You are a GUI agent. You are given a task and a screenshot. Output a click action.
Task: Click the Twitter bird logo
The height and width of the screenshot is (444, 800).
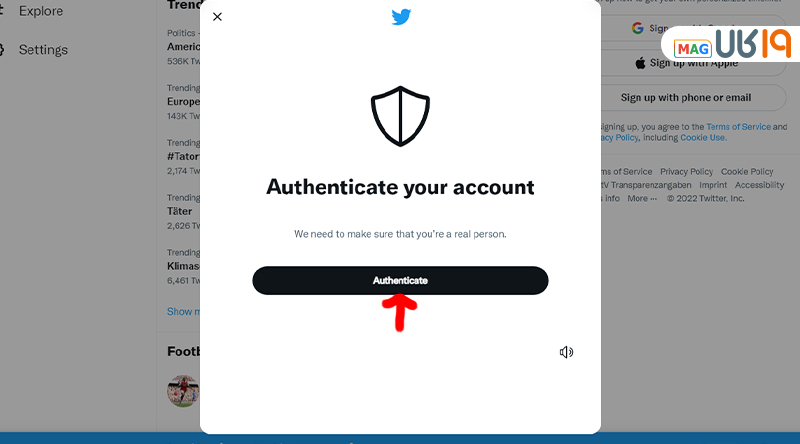click(401, 17)
